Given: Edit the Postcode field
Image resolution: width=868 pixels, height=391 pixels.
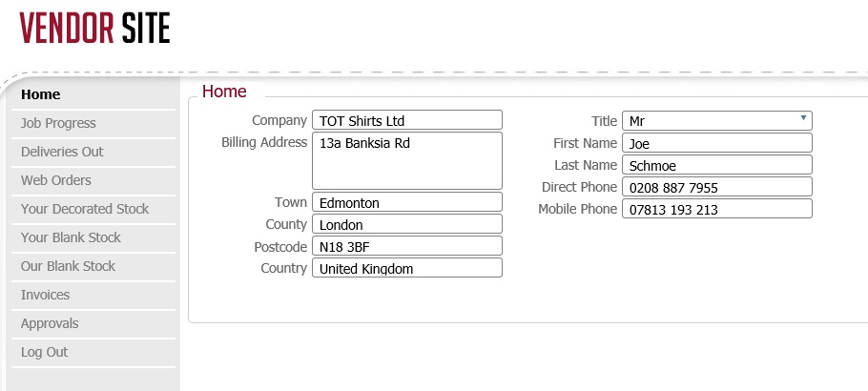Looking at the screenshot, I should (x=406, y=246).
